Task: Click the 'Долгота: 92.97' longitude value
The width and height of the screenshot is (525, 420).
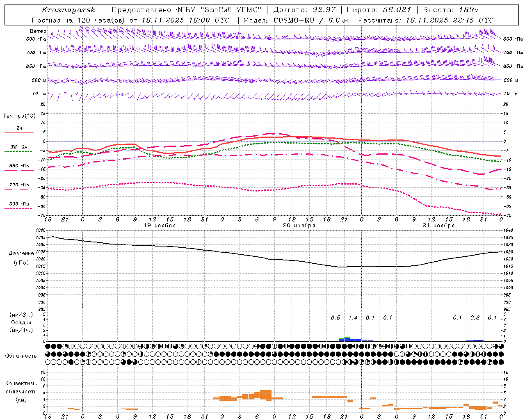Action: [304, 10]
